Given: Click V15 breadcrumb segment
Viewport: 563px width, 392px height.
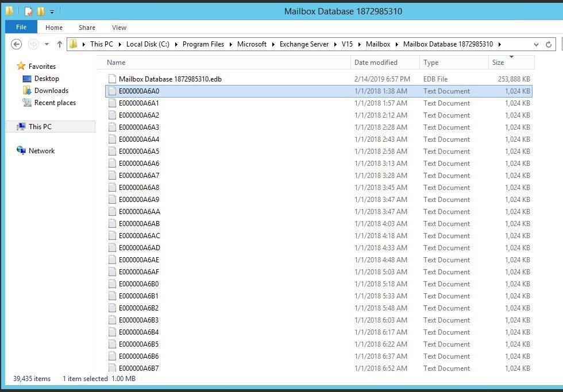Looking at the screenshot, I should coord(347,44).
